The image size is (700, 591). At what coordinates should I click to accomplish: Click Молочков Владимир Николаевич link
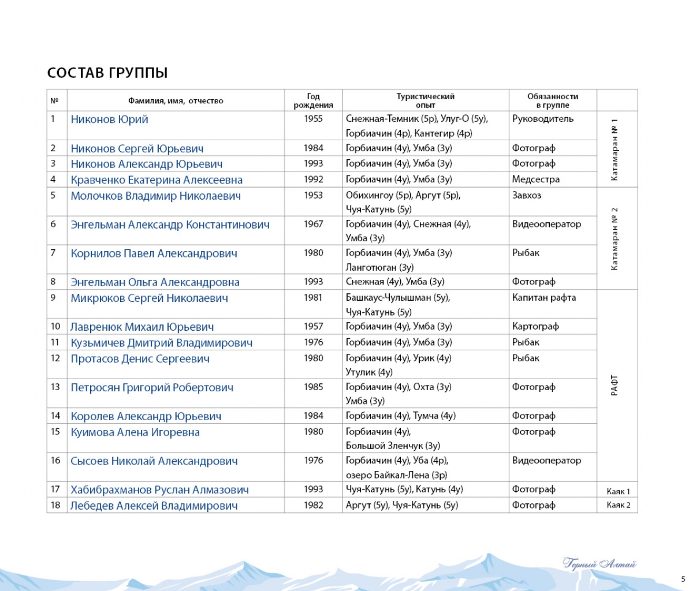click(x=155, y=196)
